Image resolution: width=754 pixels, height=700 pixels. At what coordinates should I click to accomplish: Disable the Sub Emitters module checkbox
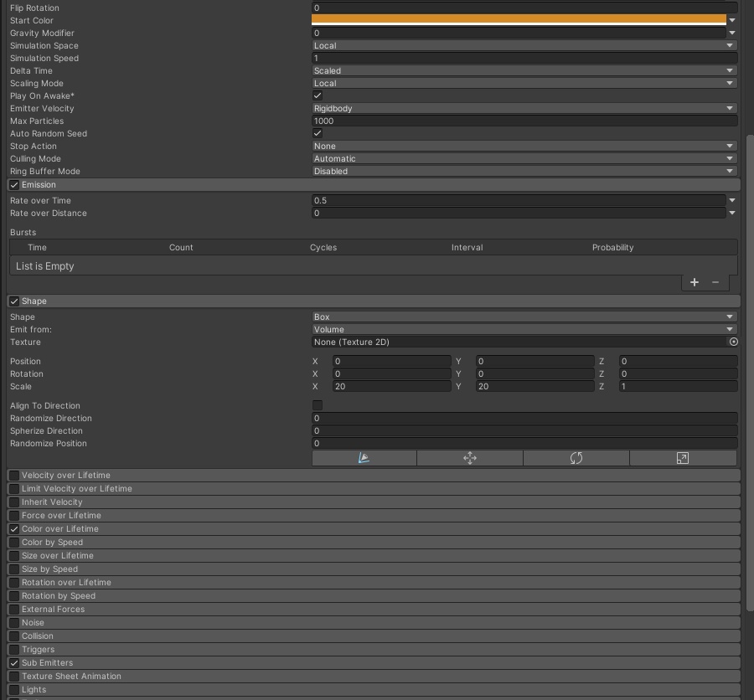(x=14, y=663)
